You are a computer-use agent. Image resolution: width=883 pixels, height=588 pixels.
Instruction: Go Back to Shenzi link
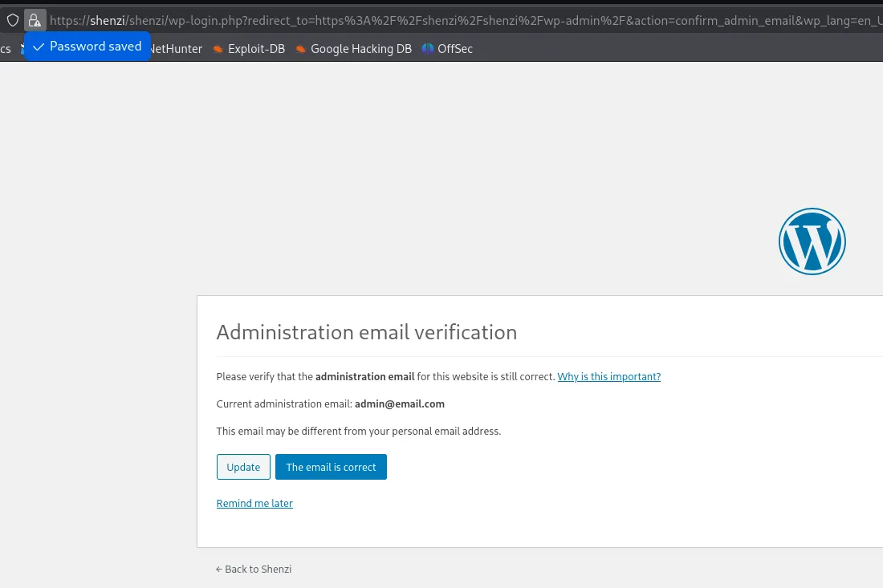(x=254, y=569)
